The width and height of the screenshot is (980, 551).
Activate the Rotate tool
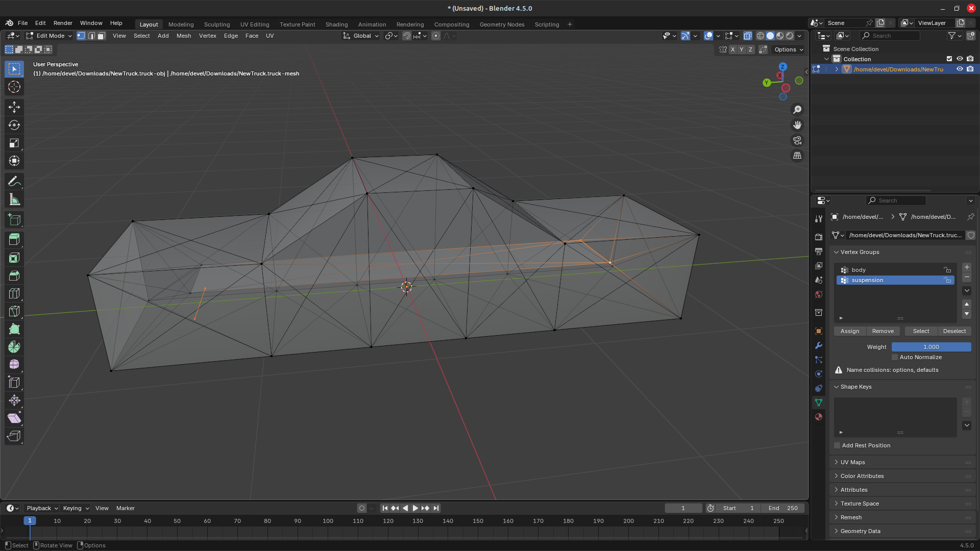[x=14, y=125]
